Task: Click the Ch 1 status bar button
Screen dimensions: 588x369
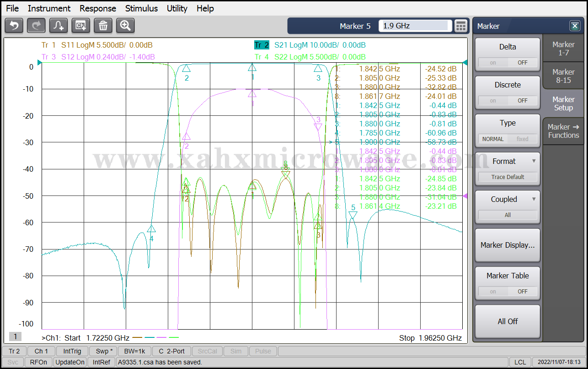Action: pyautogui.click(x=41, y=351)
